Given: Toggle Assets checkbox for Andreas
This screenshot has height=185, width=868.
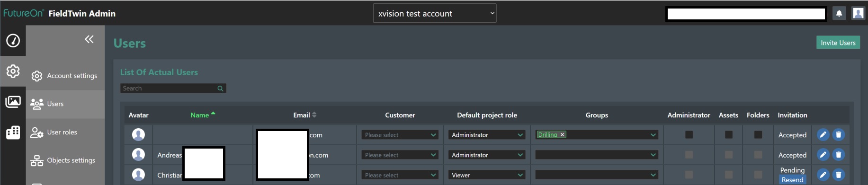Looking at the screenshot, I should coord(729,155).
